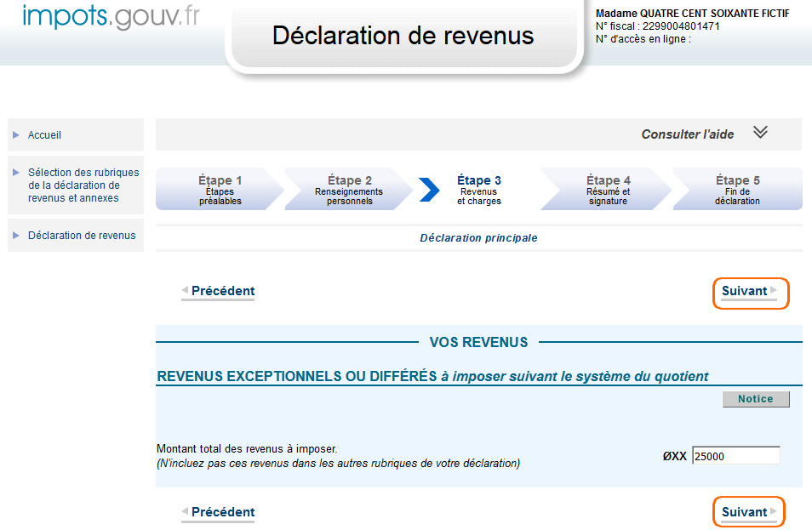
Task: Click the N° fiscal 2299004801471 text
Action: tap(657, 26)
